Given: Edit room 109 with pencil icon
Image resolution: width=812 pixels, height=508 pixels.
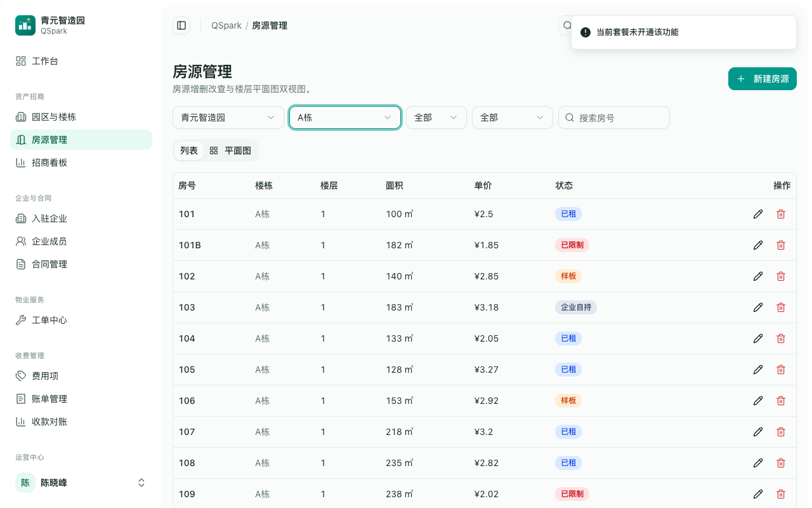Looking at the screenshot, I should 758,494.
